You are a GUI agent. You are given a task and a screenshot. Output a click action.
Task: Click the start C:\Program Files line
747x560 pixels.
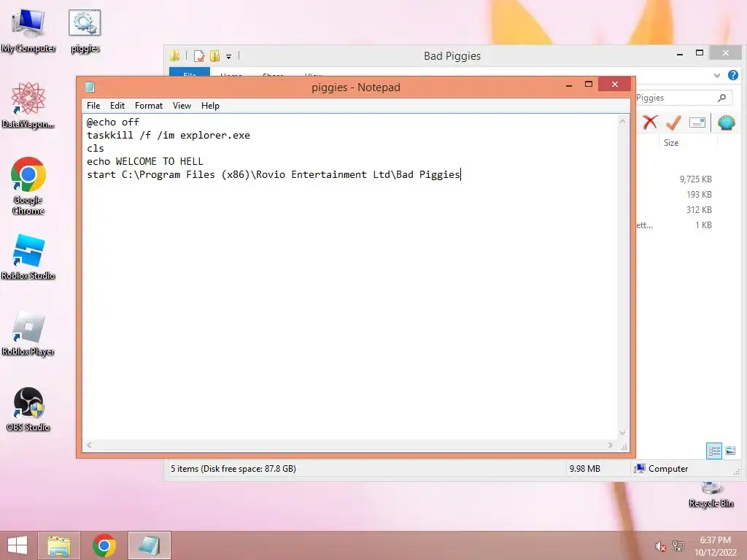[274, 174]
